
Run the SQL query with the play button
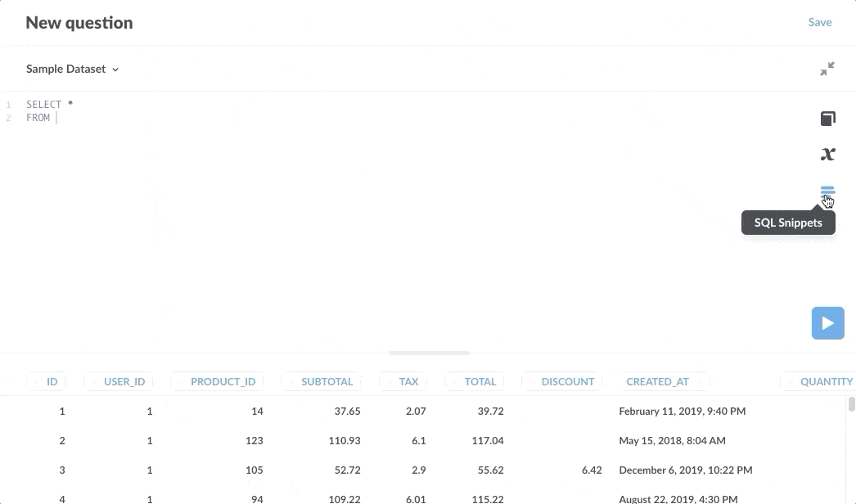click(x=827, y=322)
